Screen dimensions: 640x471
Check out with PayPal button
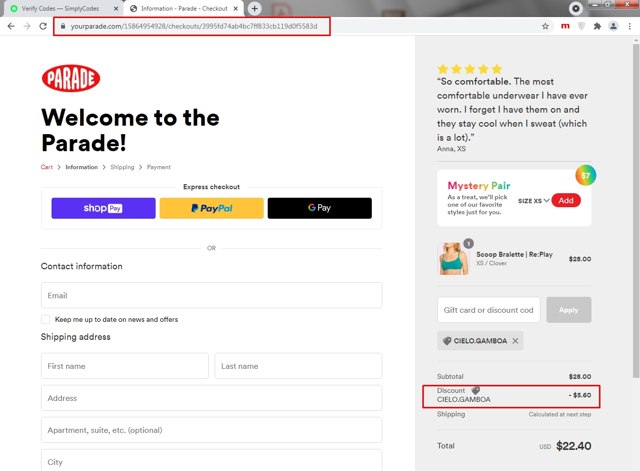pos(211,208)
